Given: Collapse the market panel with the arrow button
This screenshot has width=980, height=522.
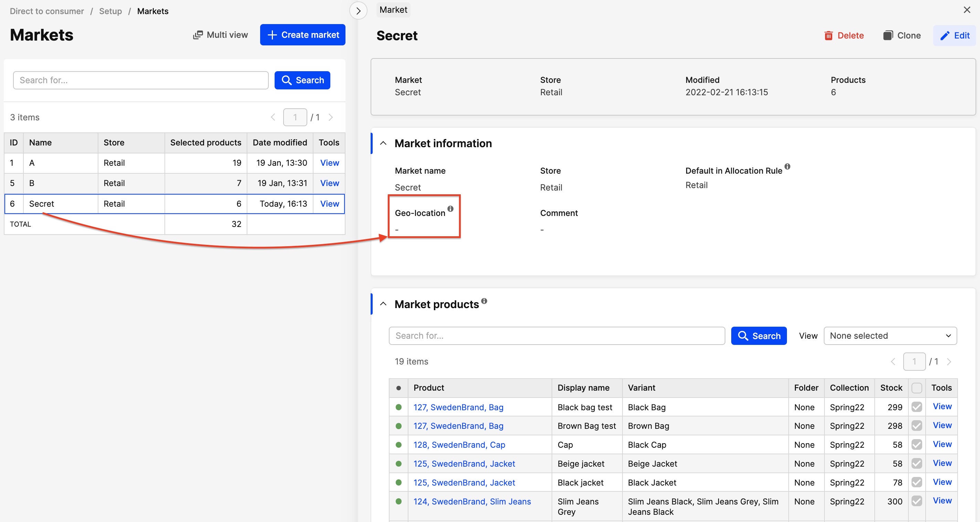Looking at the screenshot, I should point(358,11).
